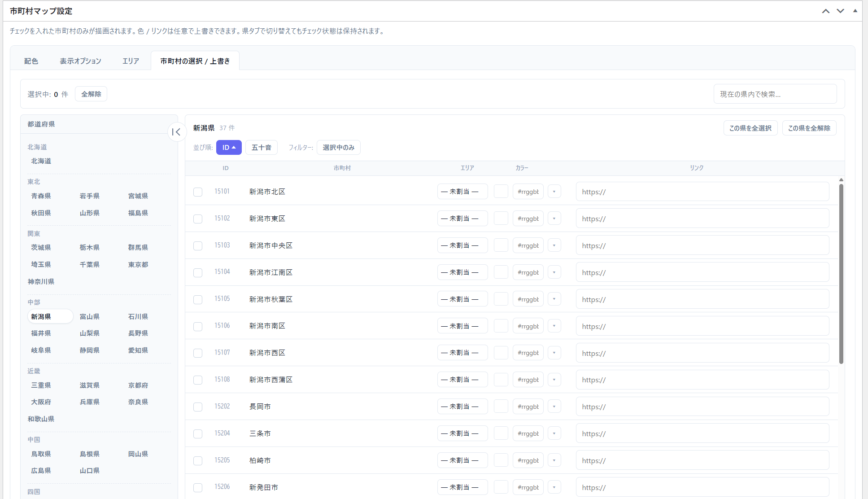Select 福島県 in prefecture list
Image resolution: width=868 pixels, height=499 pixels.
138,213
